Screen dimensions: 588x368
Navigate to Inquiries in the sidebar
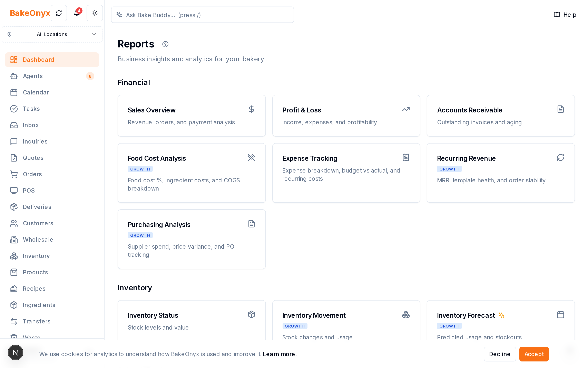52,141
